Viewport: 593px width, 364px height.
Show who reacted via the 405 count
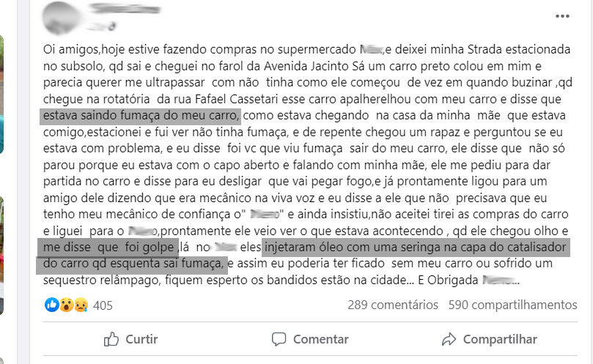click(x=103, y=305)
